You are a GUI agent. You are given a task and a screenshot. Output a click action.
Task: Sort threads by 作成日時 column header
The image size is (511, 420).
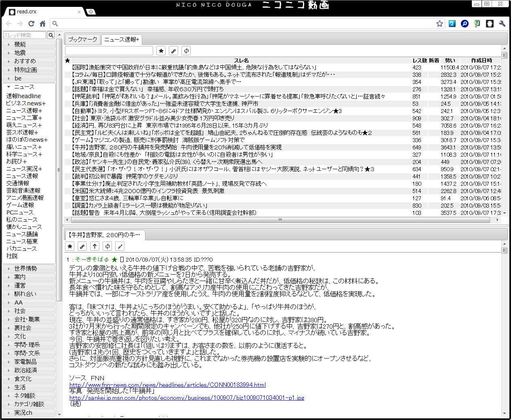click(x=481, y=61)
